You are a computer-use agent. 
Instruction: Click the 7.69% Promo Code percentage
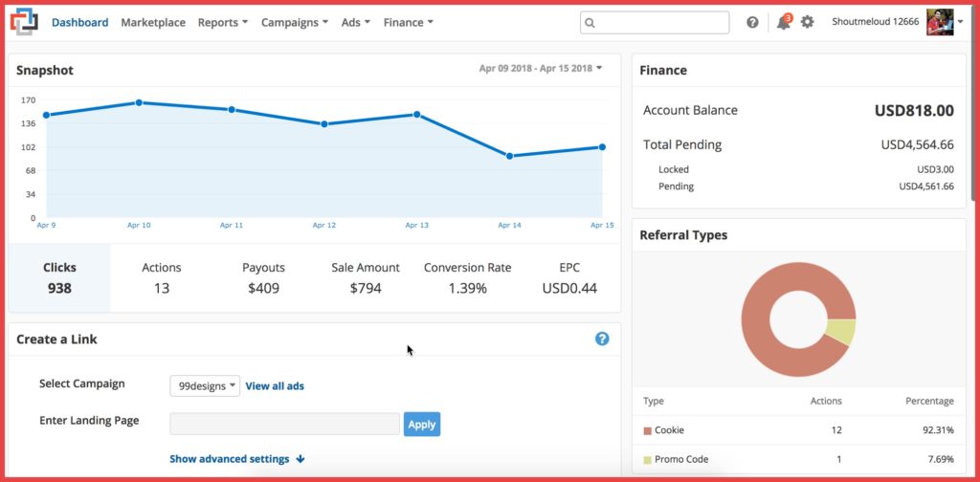click(x=940, y=459)
